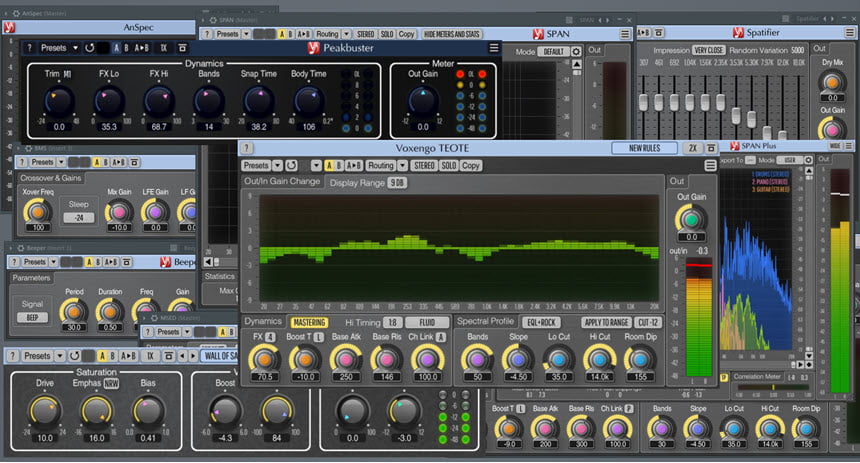Open SPAN help question mark
860x463 pixels.
(207, 34)
